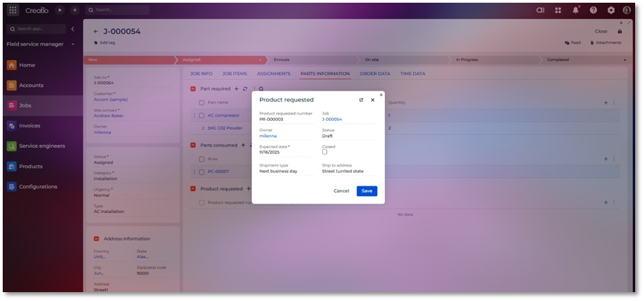Open Product requested record in full page

[x=361, y=100]
